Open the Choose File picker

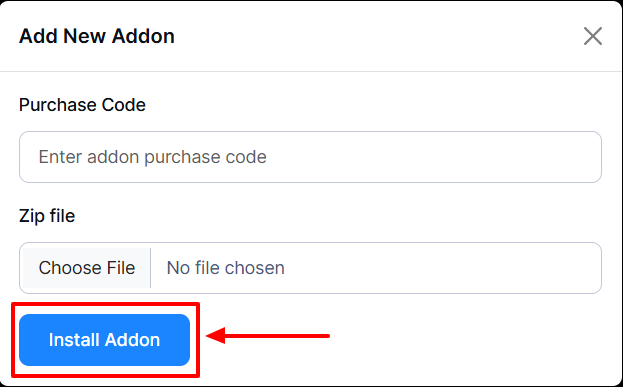tap(87, 268)
